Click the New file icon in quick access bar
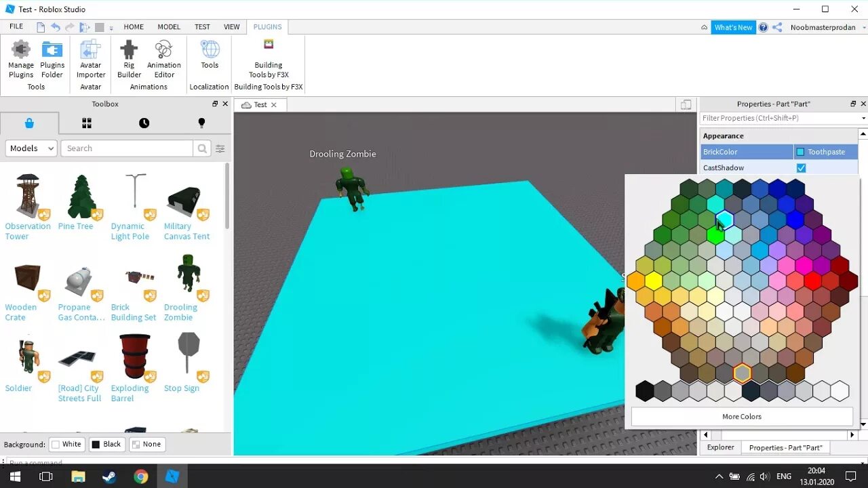868x488 pixels. pos(41,27)
